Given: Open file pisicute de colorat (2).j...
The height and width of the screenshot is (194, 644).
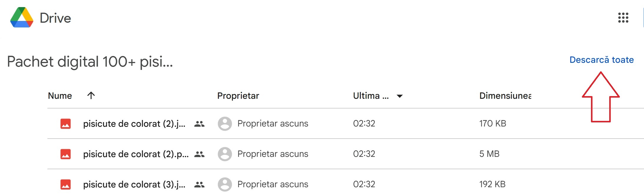Looking at the screenshot, I should (134, 124).
